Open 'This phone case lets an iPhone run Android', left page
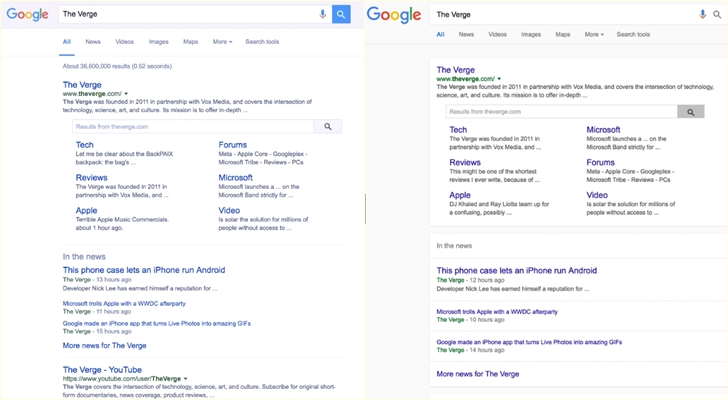The height and width of the screenshot is (400, 728). pyautogui.click(x=144, y=270)
